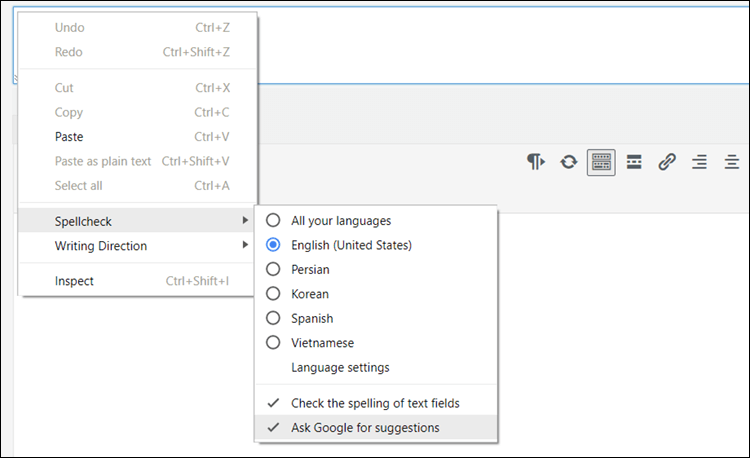Click the align right icon
The width and height of the screenshot is (750, 458).
point(699,162)
